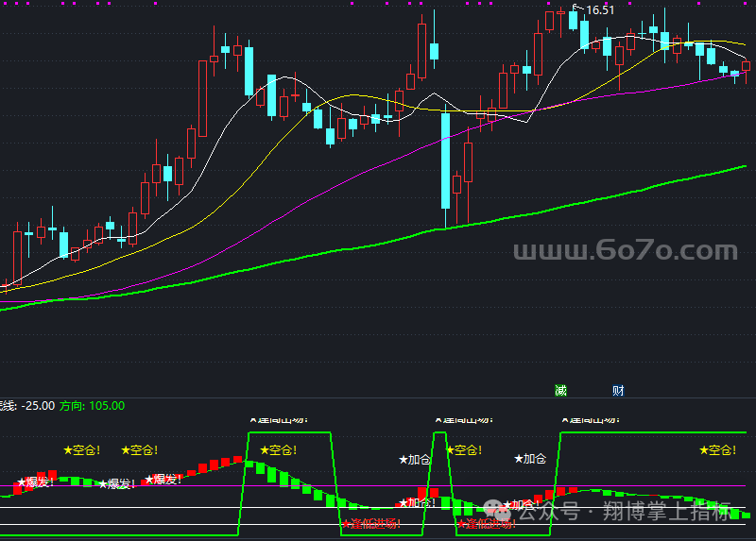Click the -25.00 indicator value
This screenshot has width=756, height=541.
pyautogui.click(x=37, y=405)
